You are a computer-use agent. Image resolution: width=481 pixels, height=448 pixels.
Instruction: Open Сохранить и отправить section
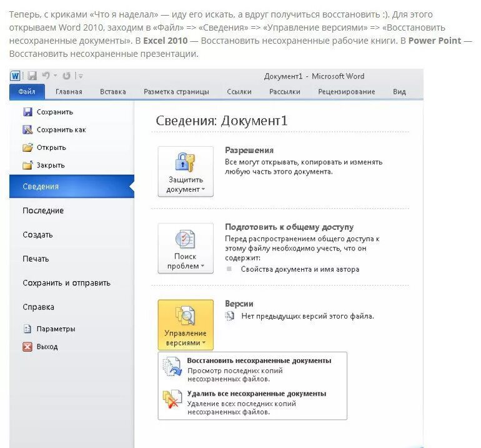pyautogui.click(x=67, y=283)
